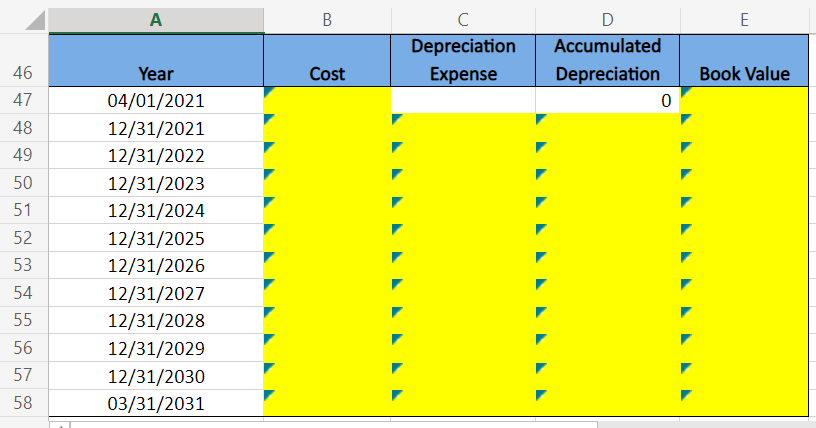
Task: Select column E header
Action: pos(744,20)
